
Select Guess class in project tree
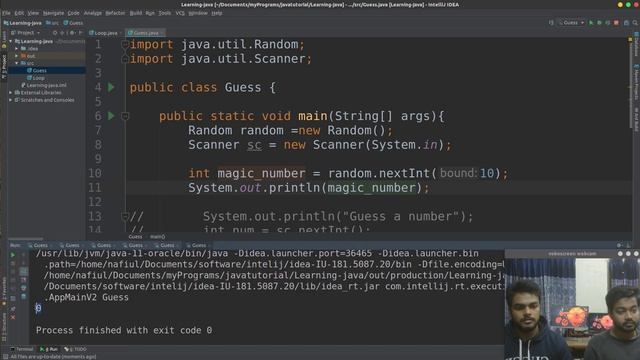39,71
